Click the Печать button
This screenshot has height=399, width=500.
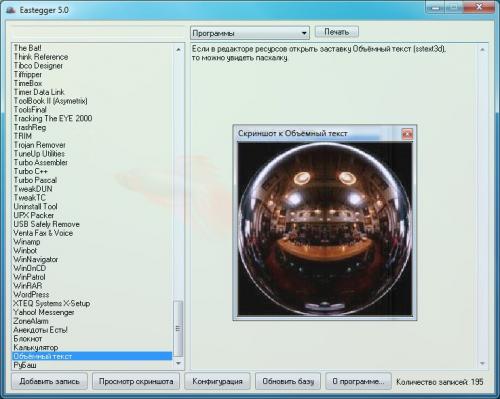(337, 32)
